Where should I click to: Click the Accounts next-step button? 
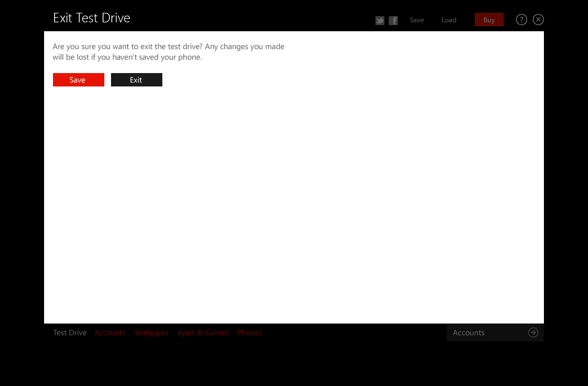click(495, 333)
